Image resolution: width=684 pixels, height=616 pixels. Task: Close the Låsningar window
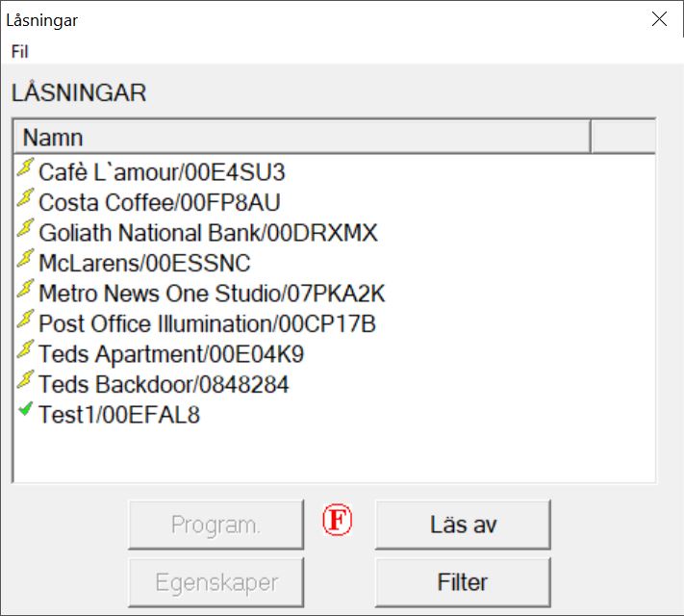(x=659, y=19)
